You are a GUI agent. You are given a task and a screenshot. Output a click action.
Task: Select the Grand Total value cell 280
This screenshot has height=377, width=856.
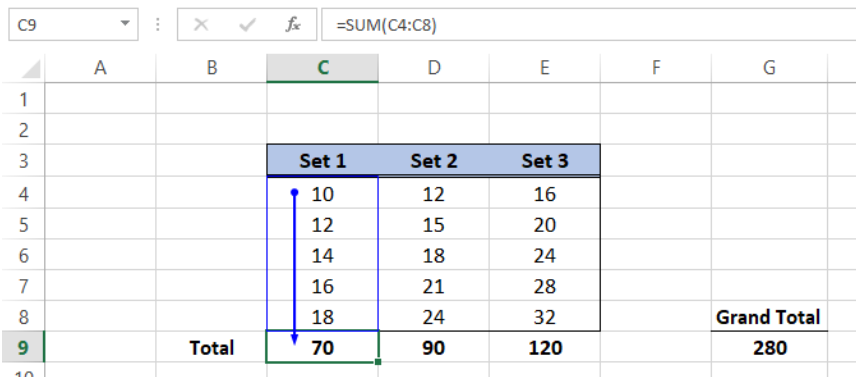[769, 348]
